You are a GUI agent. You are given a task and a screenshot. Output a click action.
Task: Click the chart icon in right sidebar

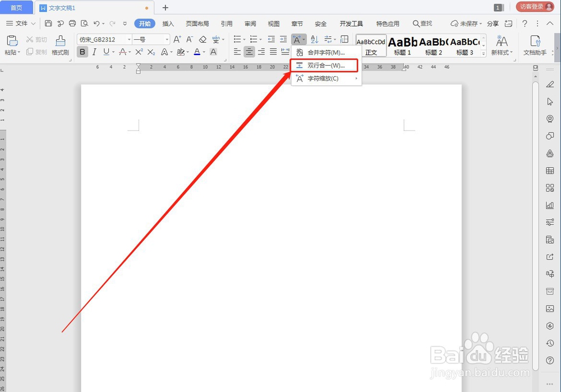point(550,205)
